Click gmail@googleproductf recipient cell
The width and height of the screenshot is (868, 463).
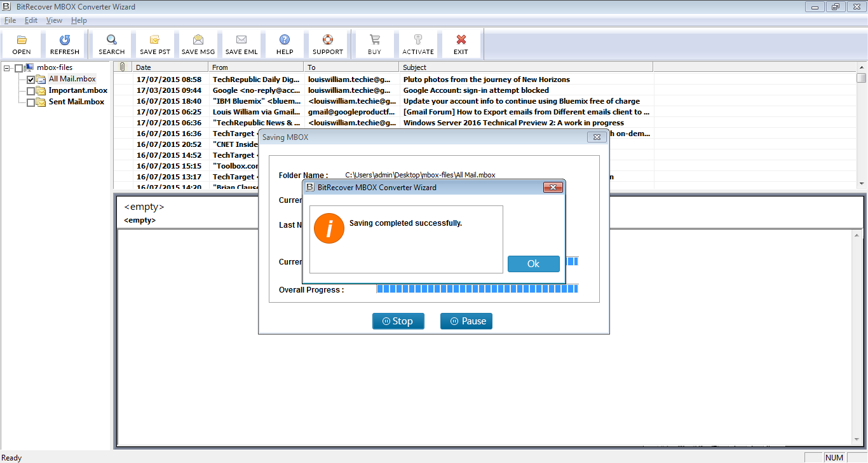pos(351,112)
